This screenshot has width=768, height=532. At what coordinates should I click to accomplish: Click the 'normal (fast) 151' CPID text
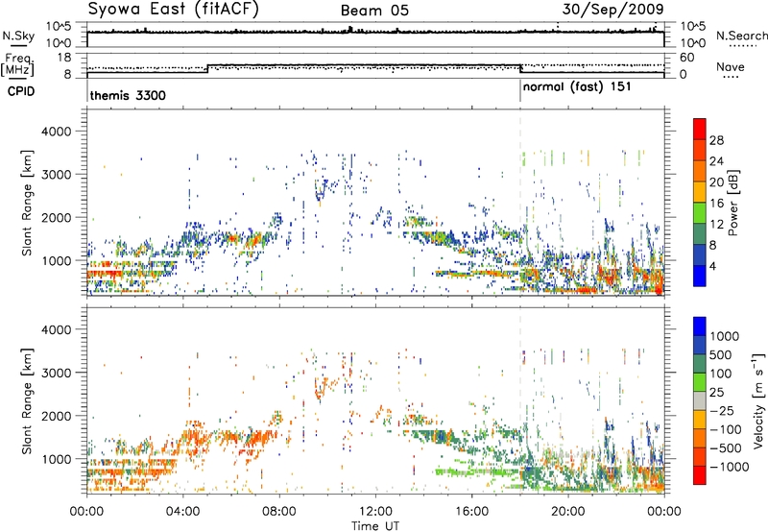[577, 87]
